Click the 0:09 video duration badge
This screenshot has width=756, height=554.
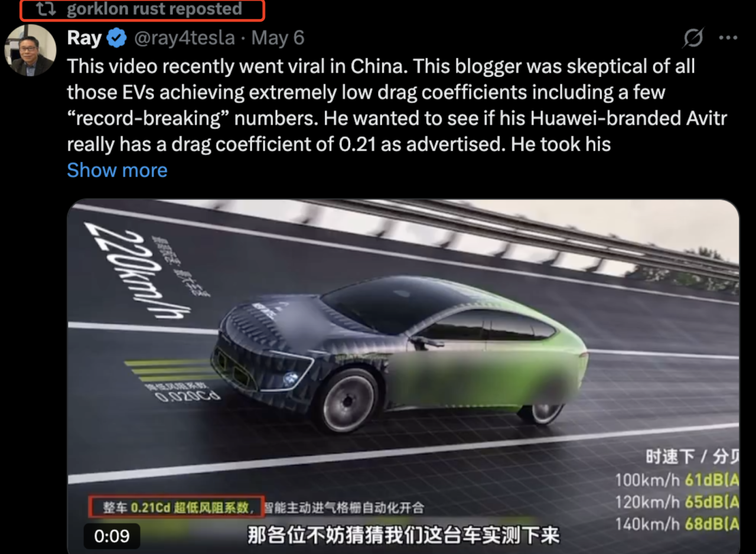112,536
